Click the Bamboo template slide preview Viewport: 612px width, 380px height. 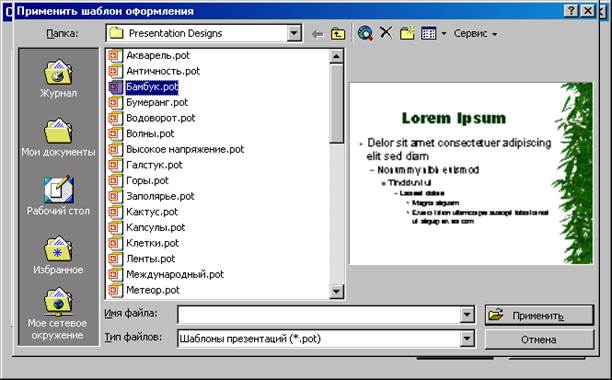471,173
